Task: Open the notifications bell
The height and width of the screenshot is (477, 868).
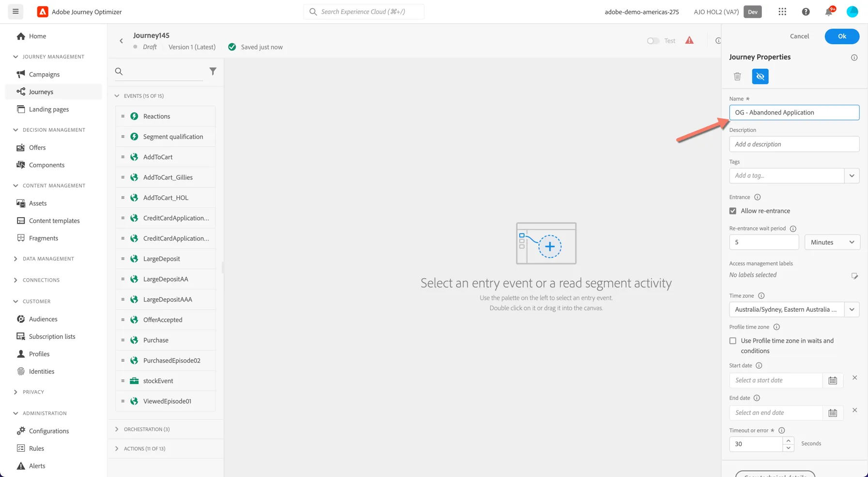Action: [829, 12]
